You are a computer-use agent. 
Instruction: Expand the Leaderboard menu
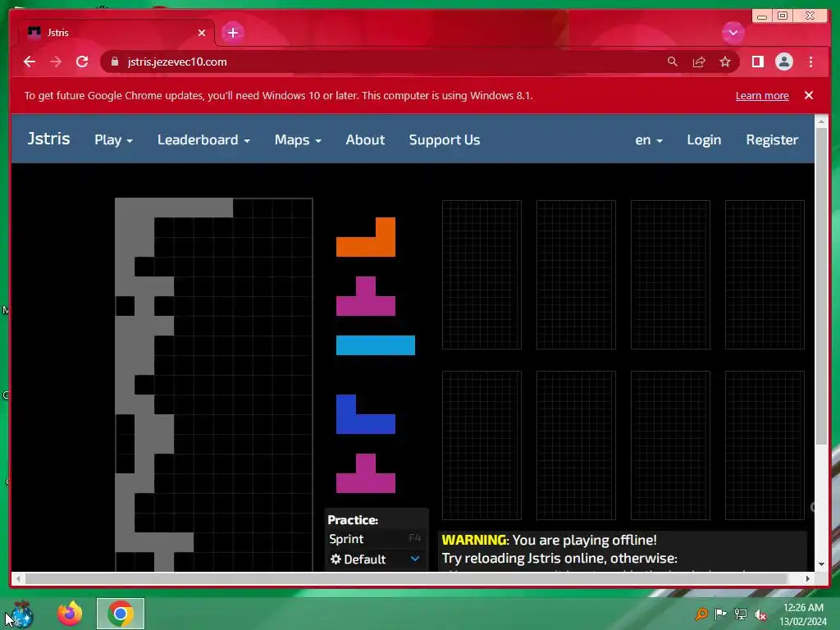(203, 139)
